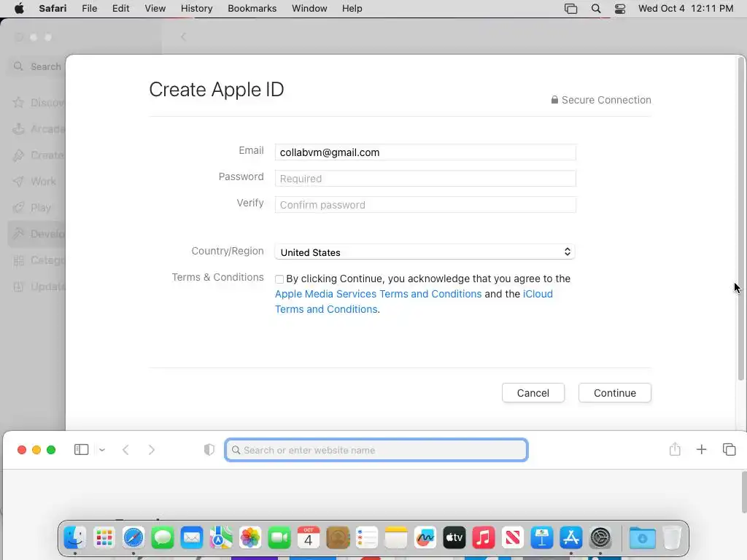
Task: Focus the Password field
Action: [x=425, y=179]
